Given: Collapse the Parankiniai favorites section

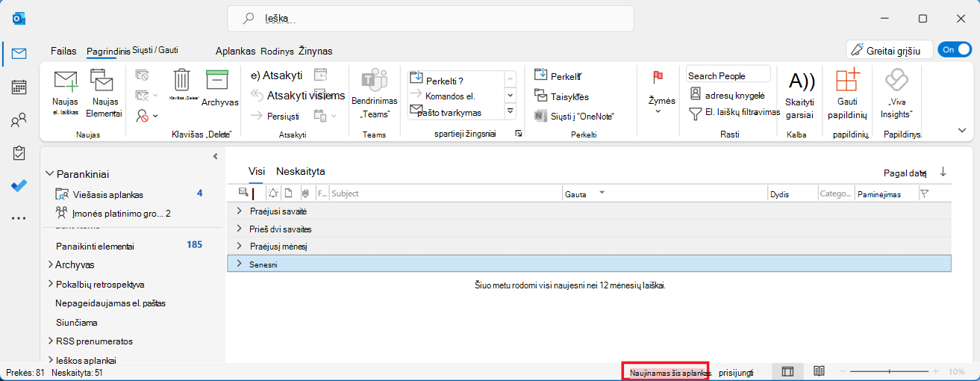Looking at the screenshot, I should [50, 173].
